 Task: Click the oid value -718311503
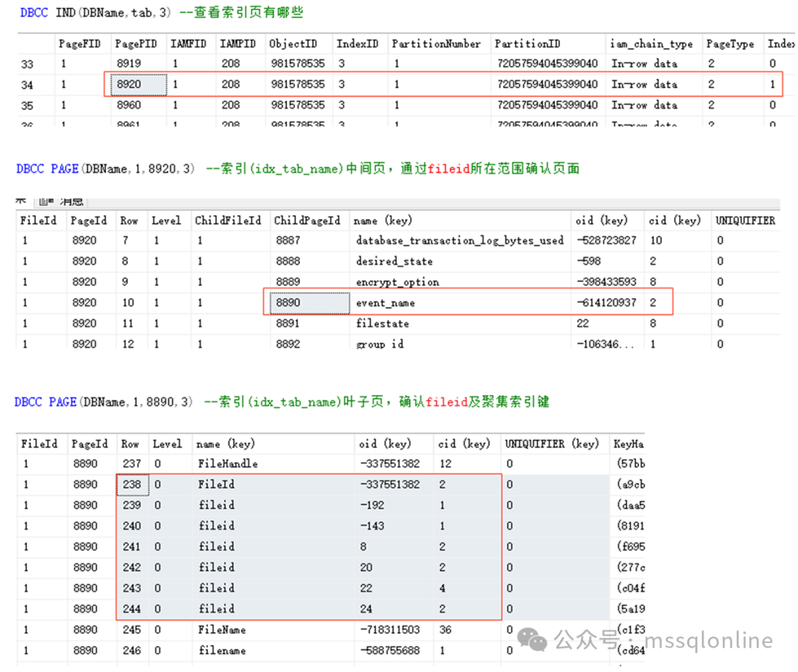click(x=390, y=629)
